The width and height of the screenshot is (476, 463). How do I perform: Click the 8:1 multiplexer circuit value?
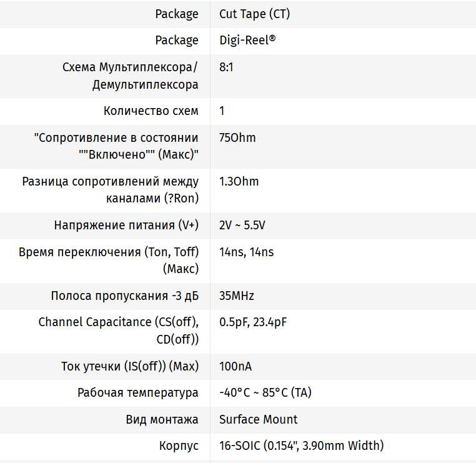click(226, 67)
